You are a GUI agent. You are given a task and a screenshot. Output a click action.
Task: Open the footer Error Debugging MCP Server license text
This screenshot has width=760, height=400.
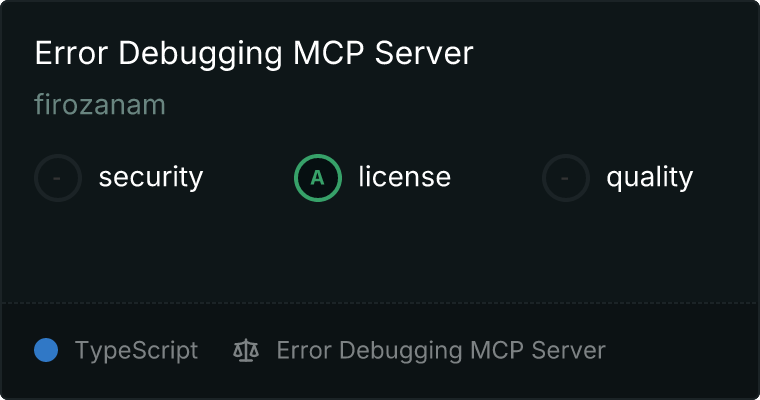[441, 351]
